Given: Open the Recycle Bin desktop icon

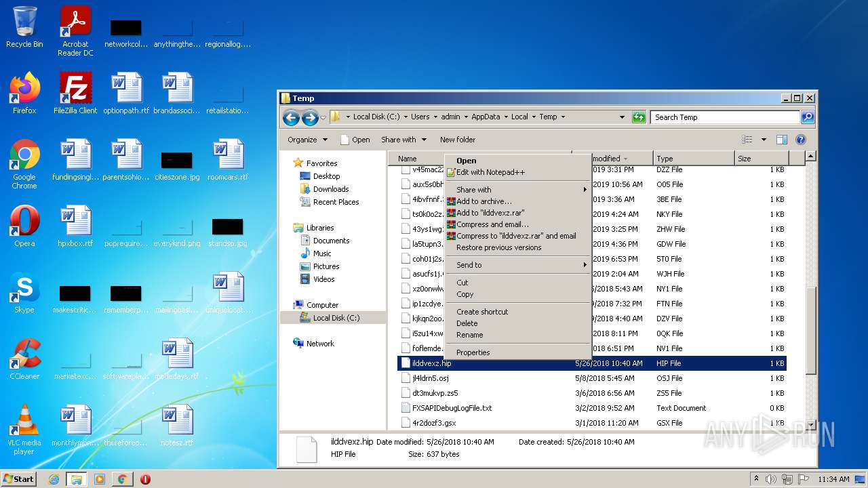Looking at the screenshot, I should point(24,27).
